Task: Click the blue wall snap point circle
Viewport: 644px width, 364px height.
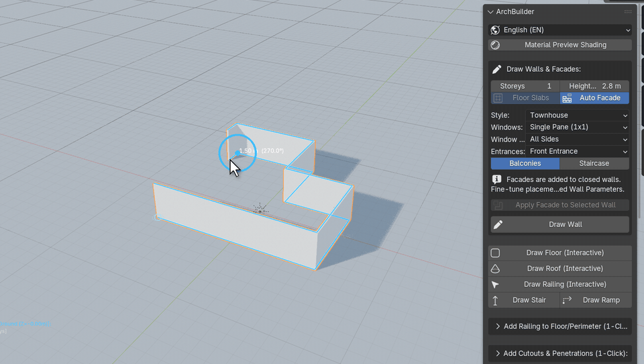Action: click(x=237, y=153)
